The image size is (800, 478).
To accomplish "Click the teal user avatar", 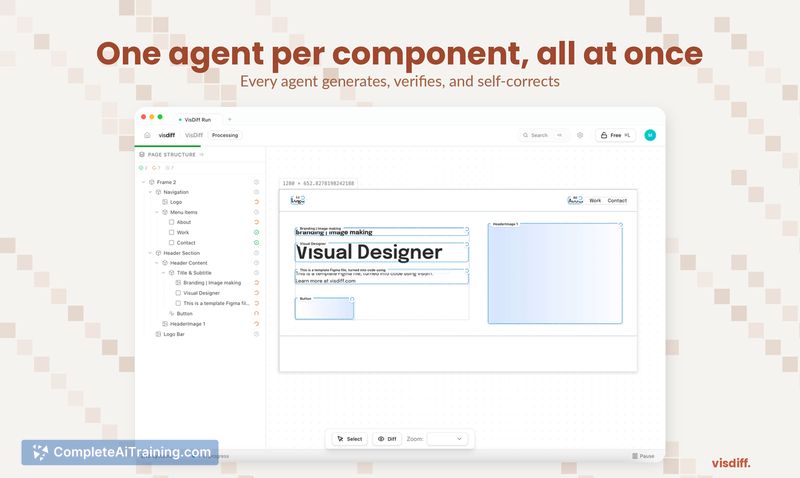I will click(650, 135).
